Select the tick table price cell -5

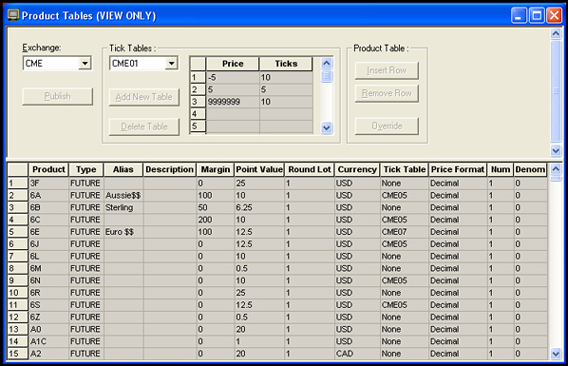[x=233, y=78]
